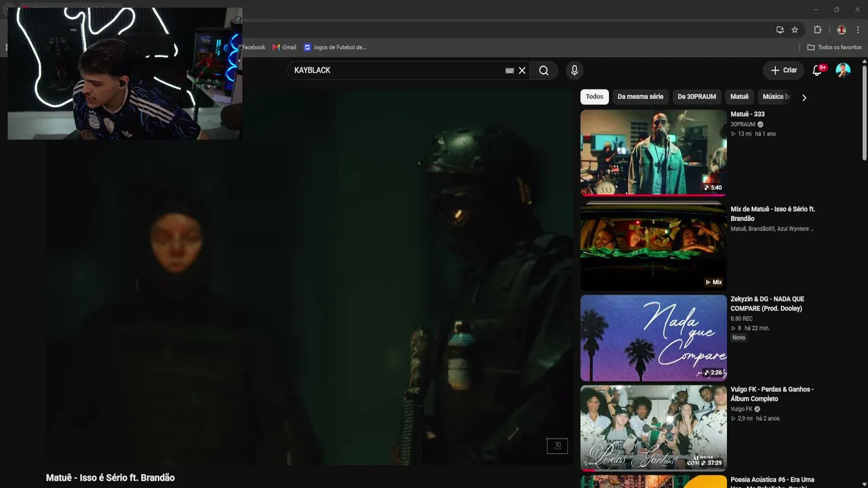Open Perdas & Ganhos album thumbnail
The image size is (868, 488).
(x=653, y=428)
